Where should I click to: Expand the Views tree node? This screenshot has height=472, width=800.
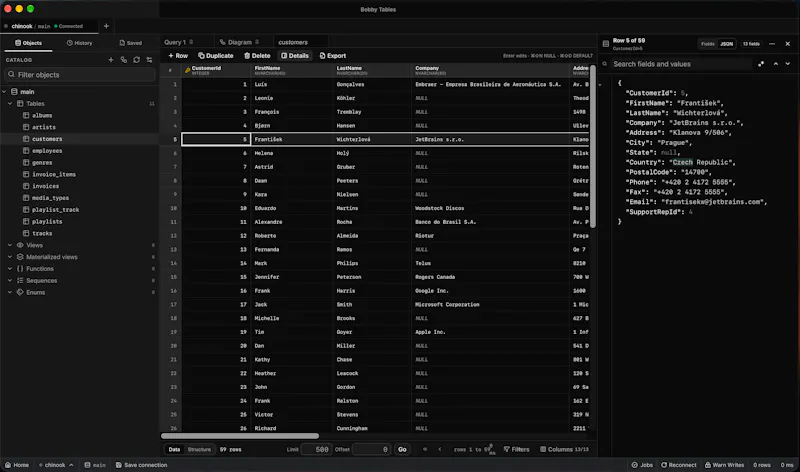click(x=10, y=245)
